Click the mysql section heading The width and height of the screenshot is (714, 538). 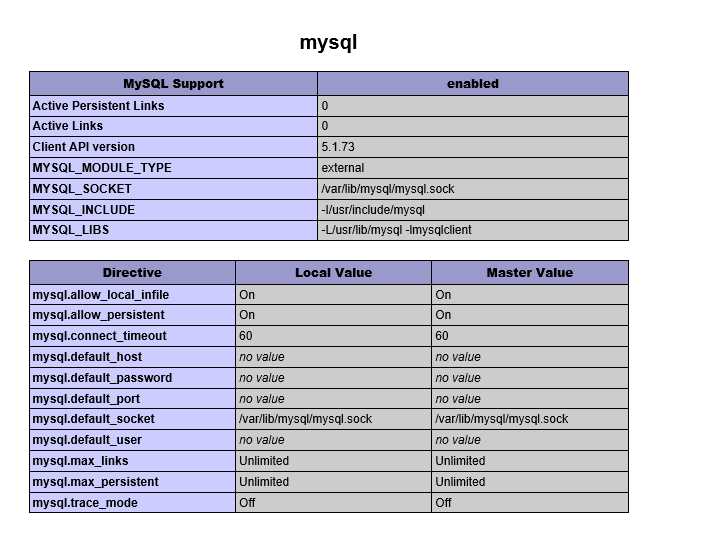(328, 43)
